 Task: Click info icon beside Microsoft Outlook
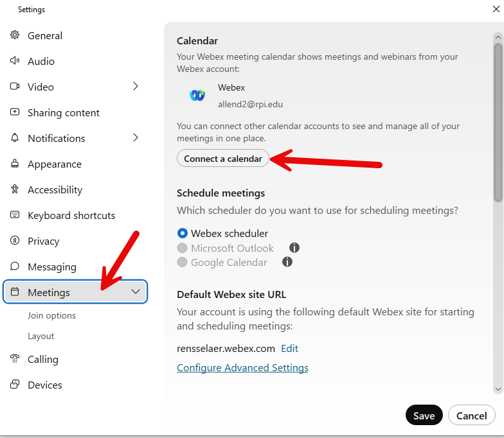(294, 248)
